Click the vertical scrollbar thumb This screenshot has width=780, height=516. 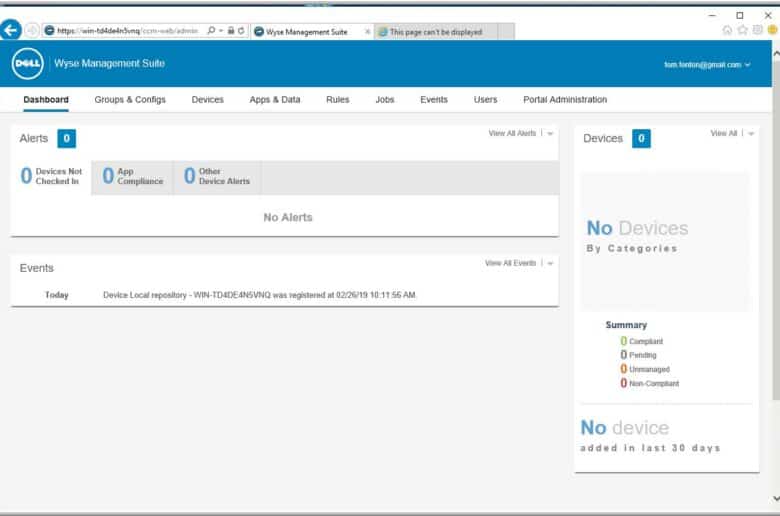pyautogui.click(x=776, y=229)
